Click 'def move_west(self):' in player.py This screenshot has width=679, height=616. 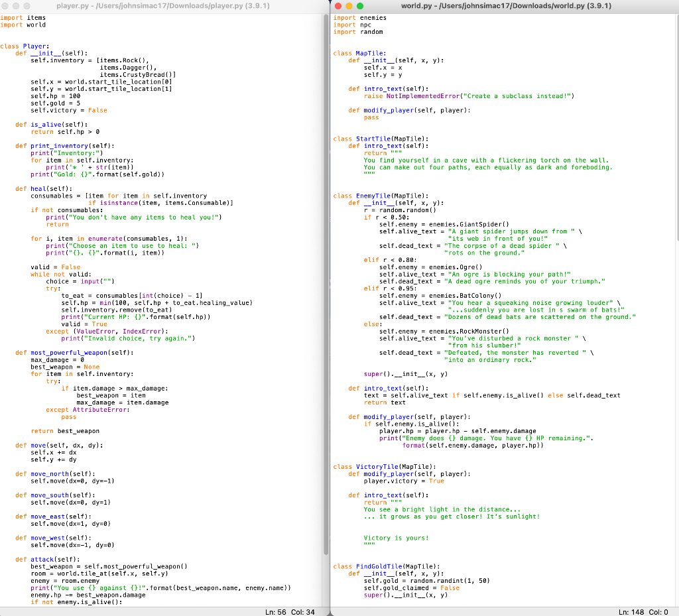(x=53, y=538)
